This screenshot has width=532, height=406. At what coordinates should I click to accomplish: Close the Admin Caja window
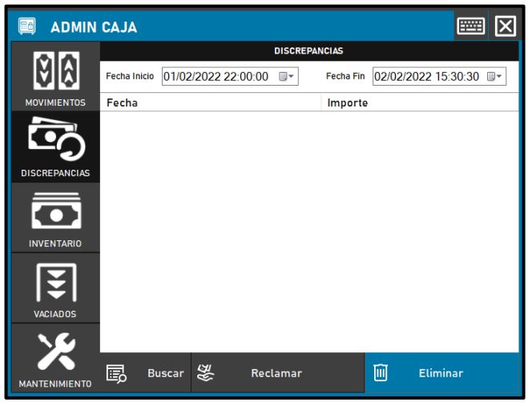505,26
